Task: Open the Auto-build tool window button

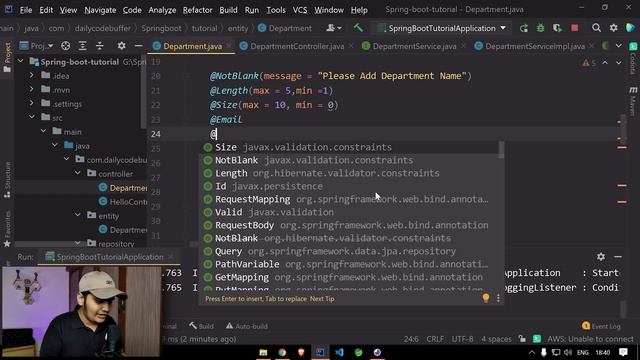Action: [247, 326]
